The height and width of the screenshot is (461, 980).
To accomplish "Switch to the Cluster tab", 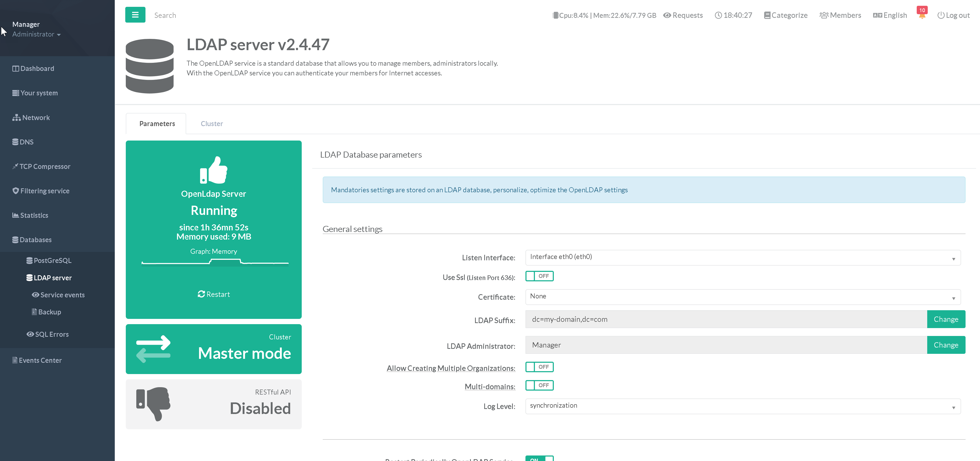I will click(x=212, y=124).
